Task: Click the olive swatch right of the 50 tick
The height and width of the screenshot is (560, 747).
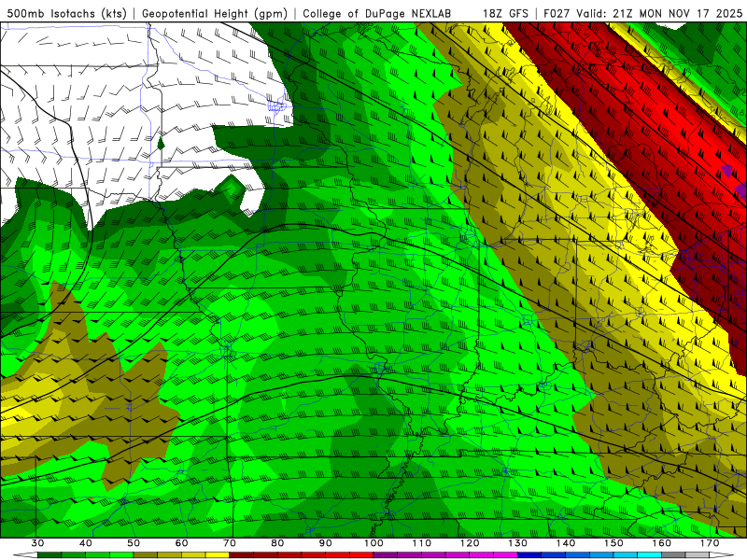Action: click(146, 555)
